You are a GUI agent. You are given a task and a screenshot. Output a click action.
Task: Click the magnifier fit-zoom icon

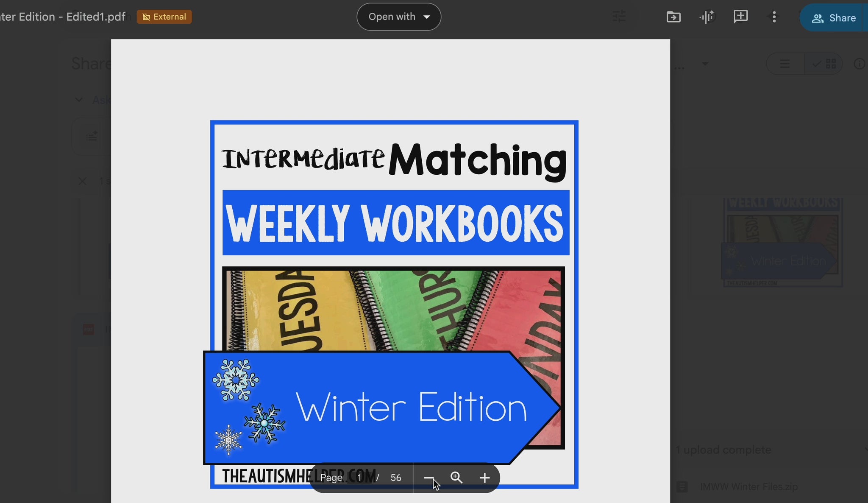point(456,478)
